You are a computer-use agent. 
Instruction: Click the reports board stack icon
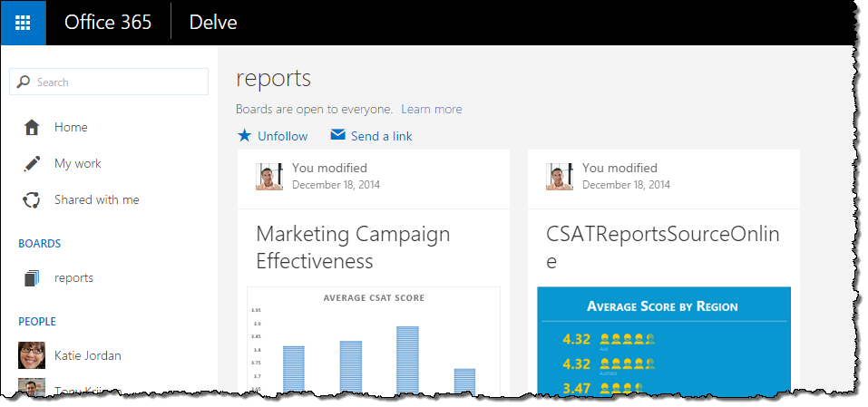point(32,278)
